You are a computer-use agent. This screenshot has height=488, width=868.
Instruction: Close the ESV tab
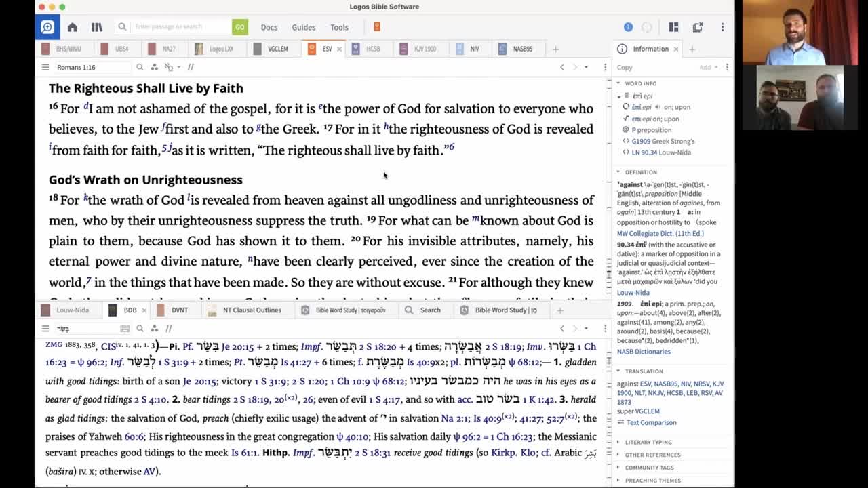click(x=338, y=49)
